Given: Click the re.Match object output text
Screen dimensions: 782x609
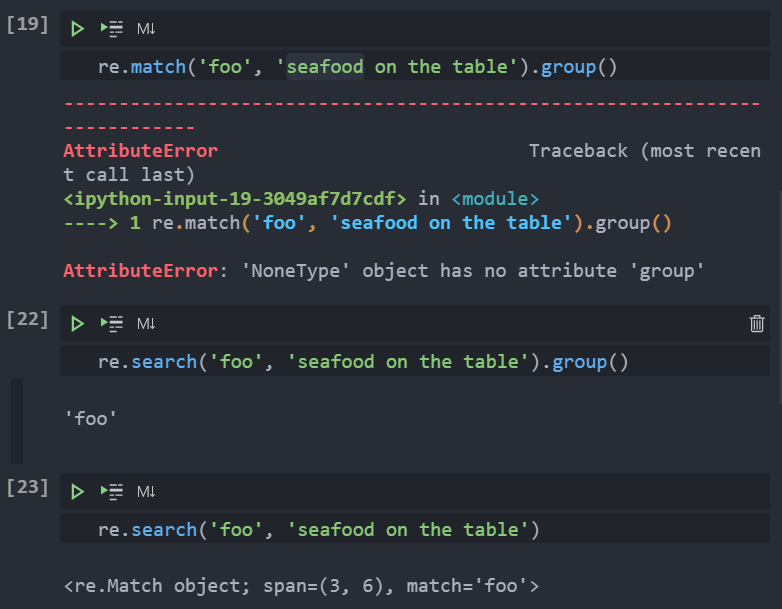Looking at the screenshot, I should (302, 586).
